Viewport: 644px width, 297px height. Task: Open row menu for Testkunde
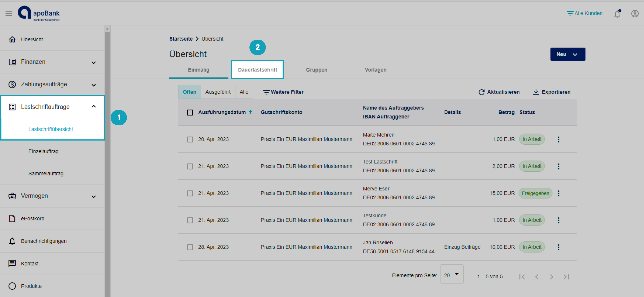click(558, 220)
